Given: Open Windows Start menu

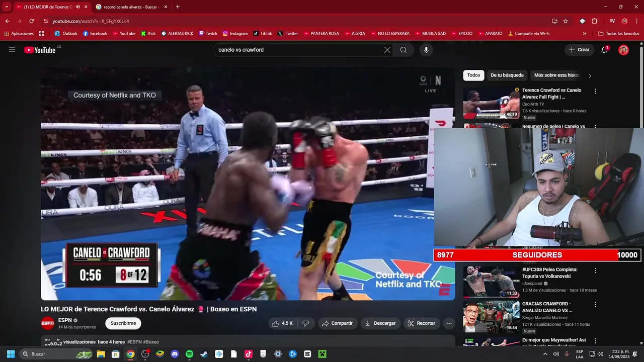Looking at the screenshot, I should click(x=11, y=354).
